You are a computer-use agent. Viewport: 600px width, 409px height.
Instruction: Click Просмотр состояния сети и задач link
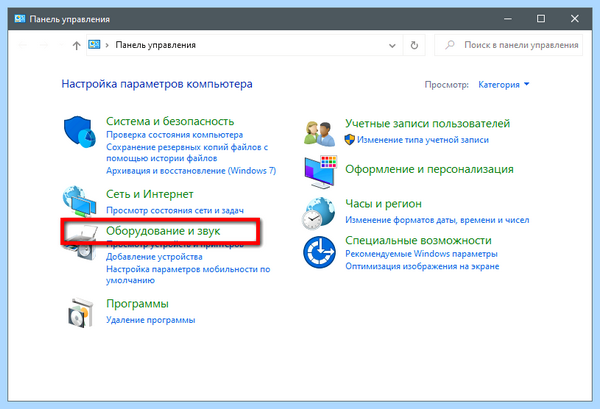[175, 210]
